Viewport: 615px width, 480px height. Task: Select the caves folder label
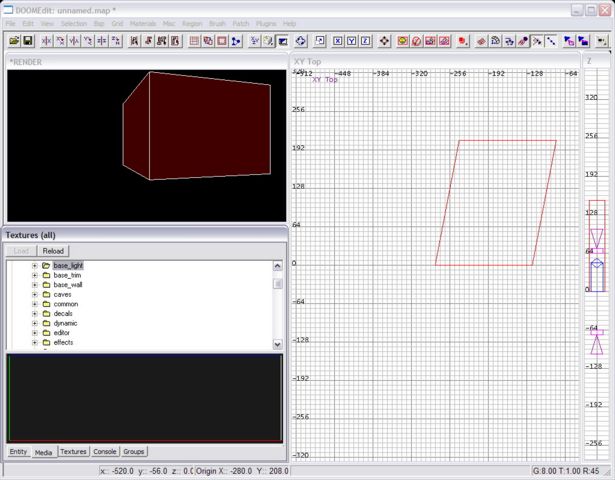62,295
